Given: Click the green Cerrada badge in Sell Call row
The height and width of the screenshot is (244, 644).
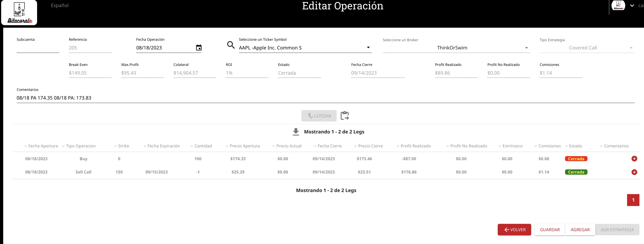Looking at the screenshot, I should coord(576,172).
